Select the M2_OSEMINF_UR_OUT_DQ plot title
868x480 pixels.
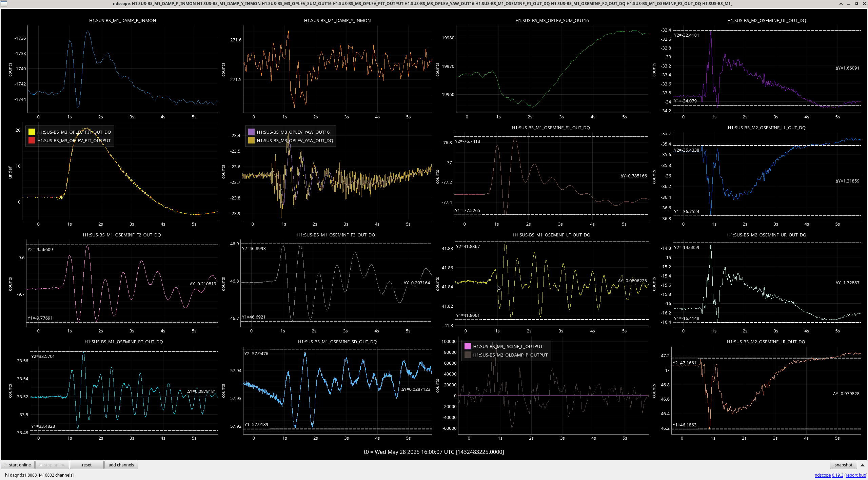(x=767, y=235)
